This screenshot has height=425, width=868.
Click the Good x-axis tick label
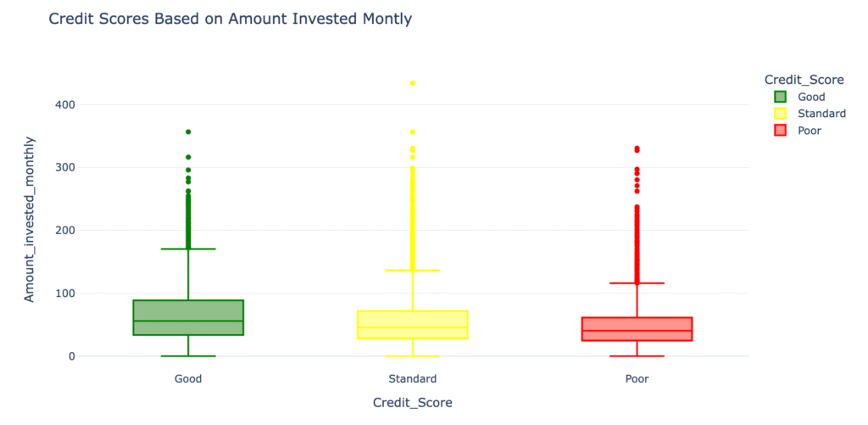(x=188, y=378)
